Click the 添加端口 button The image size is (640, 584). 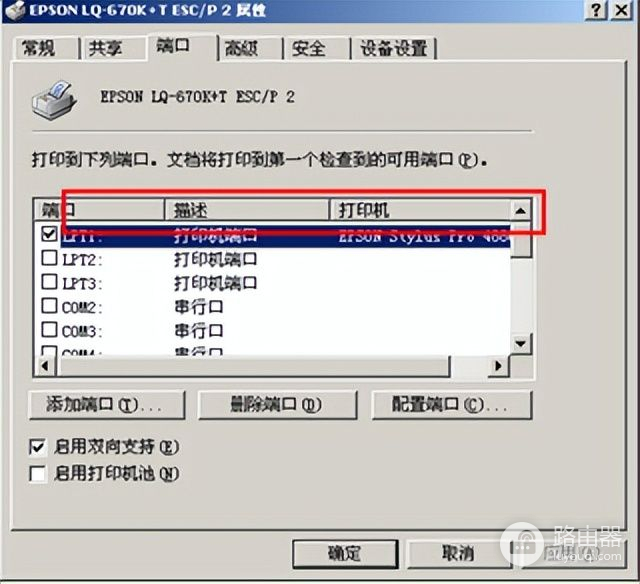[107, 405]
